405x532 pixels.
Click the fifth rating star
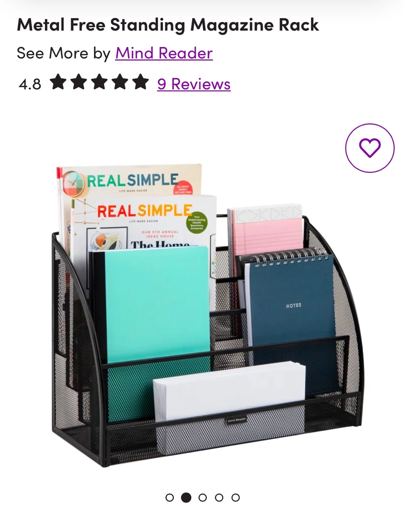click(141, 82)
